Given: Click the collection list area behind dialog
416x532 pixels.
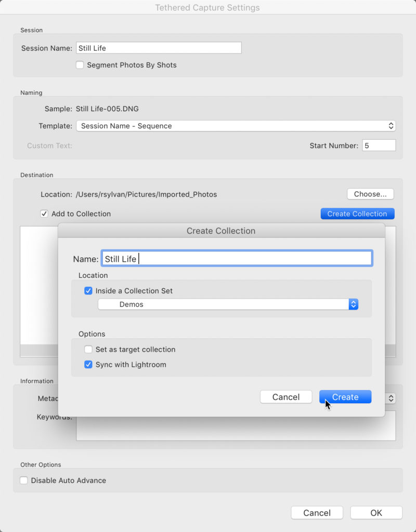Looking at the screenshot, I should 38,285.
